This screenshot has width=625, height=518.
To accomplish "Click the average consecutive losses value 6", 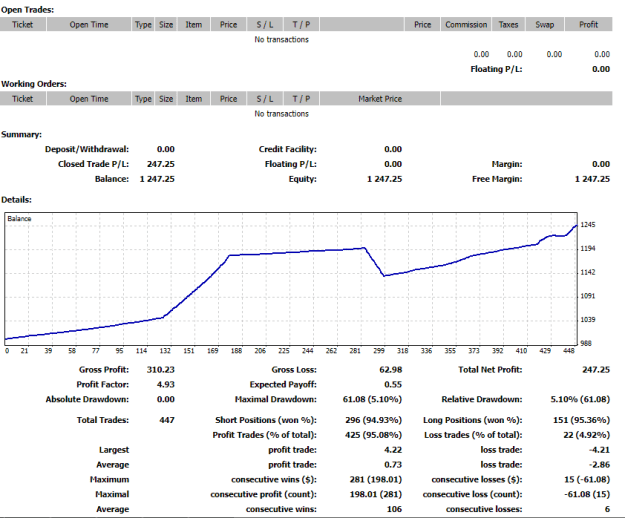I will click(607, 509).
